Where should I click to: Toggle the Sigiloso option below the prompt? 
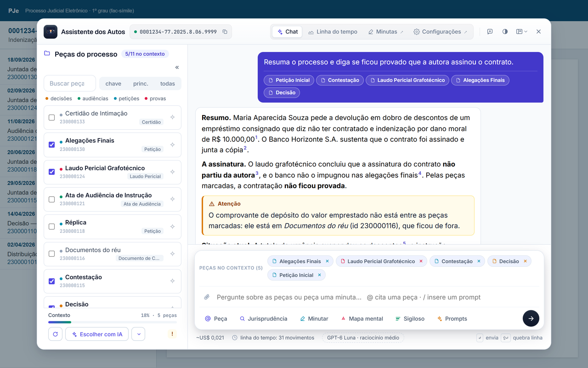[x=410, y=319]
